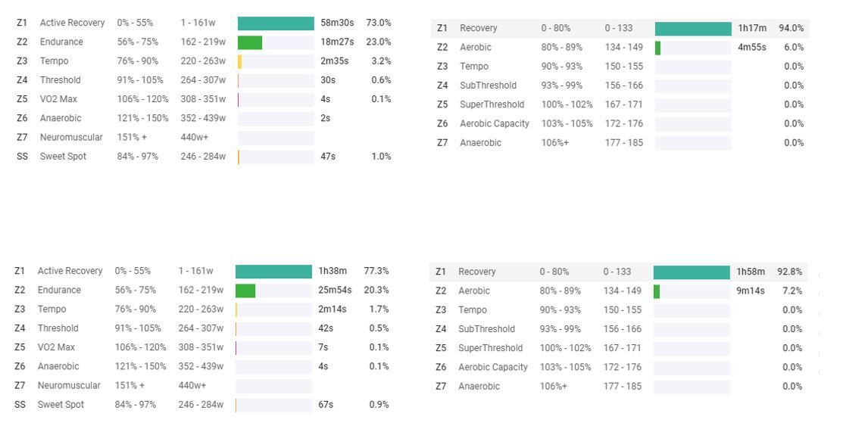The height and width of the screenshot is (429, 868).
Task: Select the 67s Sweet Spot duration
Action: [x=326, y=405]
